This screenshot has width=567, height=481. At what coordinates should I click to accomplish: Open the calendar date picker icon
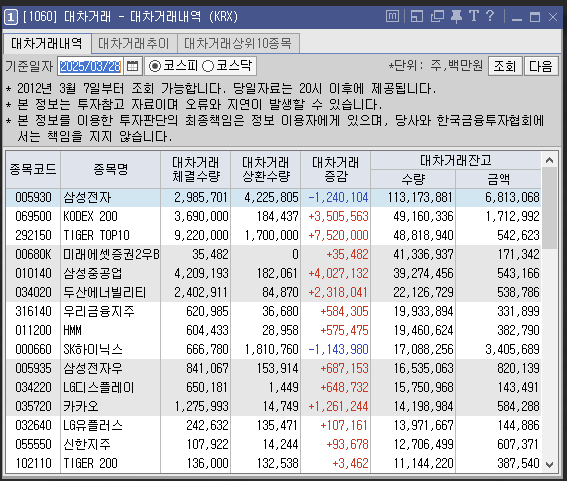[x=133, y=66]
